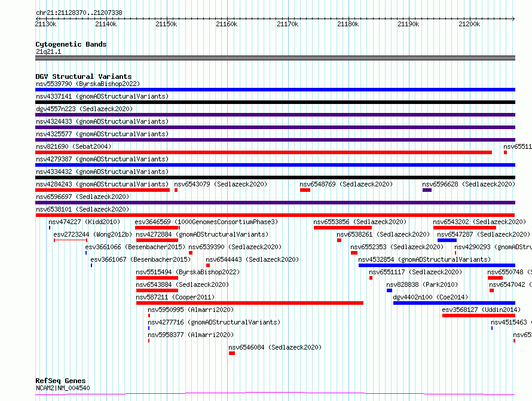Click the esv3646569 1000Genomes variant label
This screenshot has height=401, width=532.
(206, 222)
